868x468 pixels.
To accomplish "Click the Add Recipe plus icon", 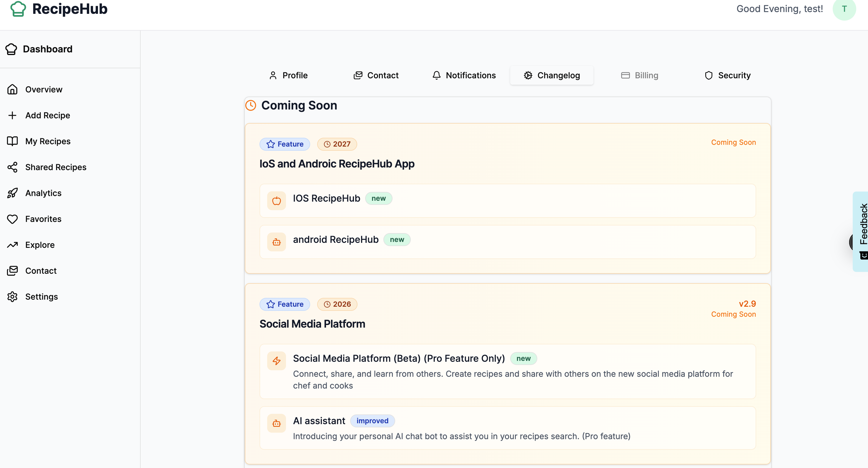I will [12, 115].
